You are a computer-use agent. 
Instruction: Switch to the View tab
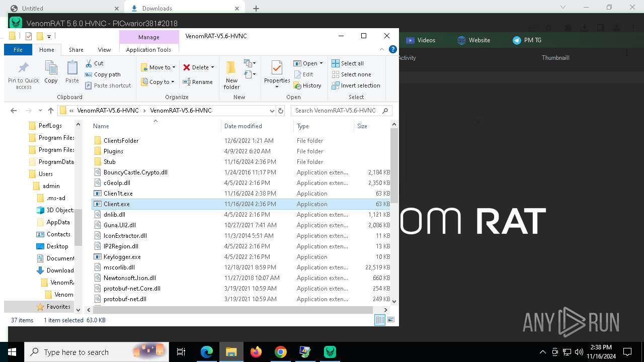click(104, 50)
